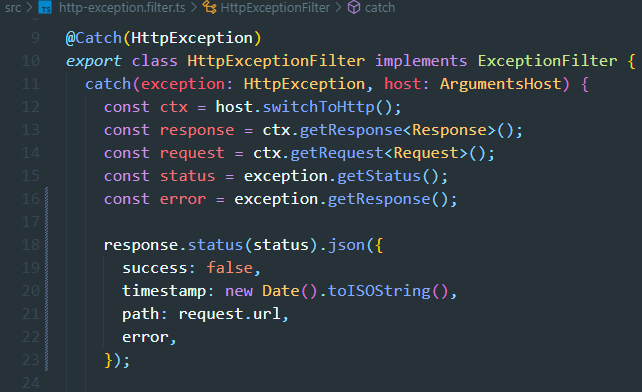This screenshot has height=392, width=642.
Task: Expand breadcrumb chevron after 'src'
Action: tap(29, 8)
